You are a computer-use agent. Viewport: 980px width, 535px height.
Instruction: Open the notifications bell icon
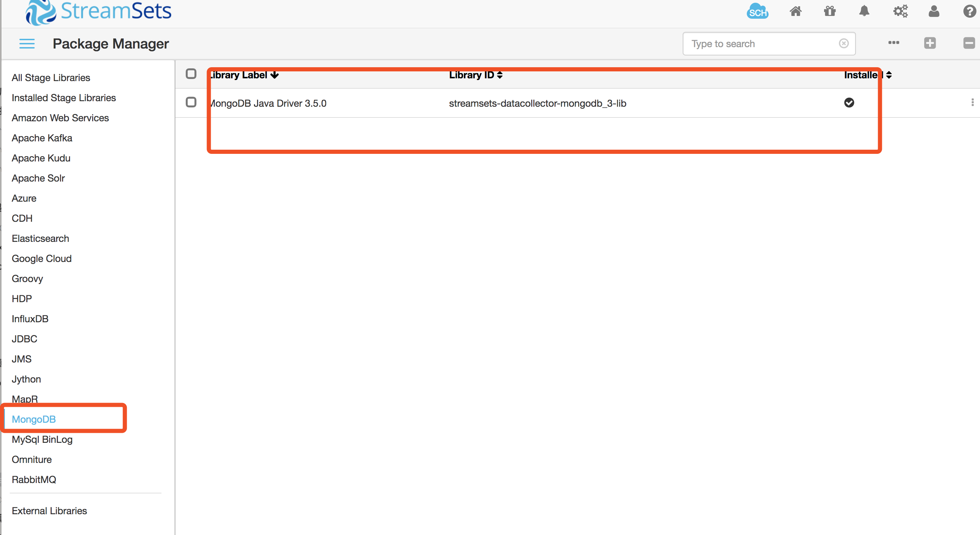(x=864, y=11)
